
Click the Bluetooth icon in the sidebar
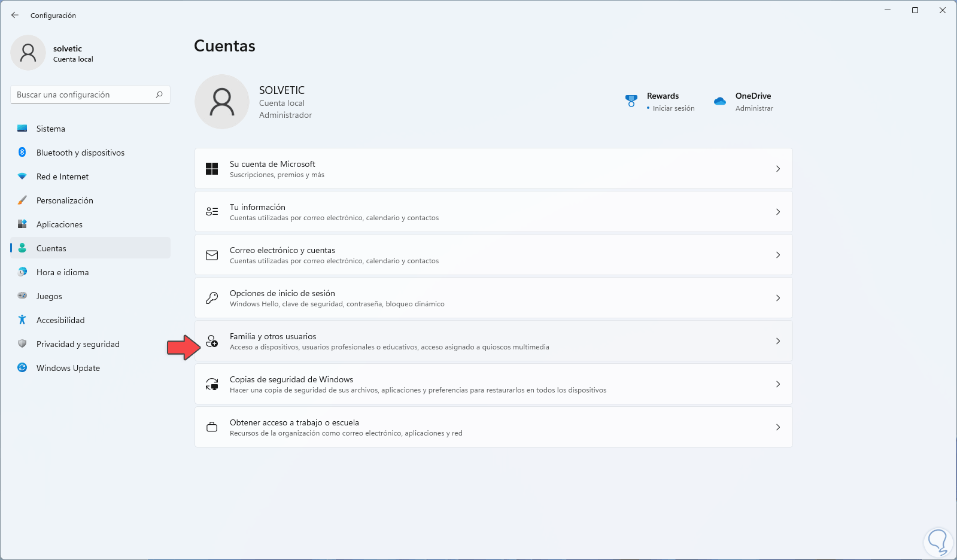point(22,153)
